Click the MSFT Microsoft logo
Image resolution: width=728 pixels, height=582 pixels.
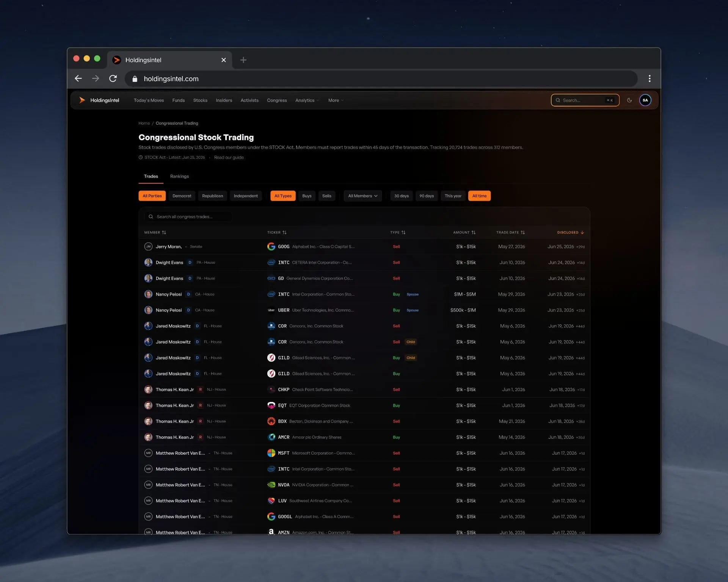point(271,453)
